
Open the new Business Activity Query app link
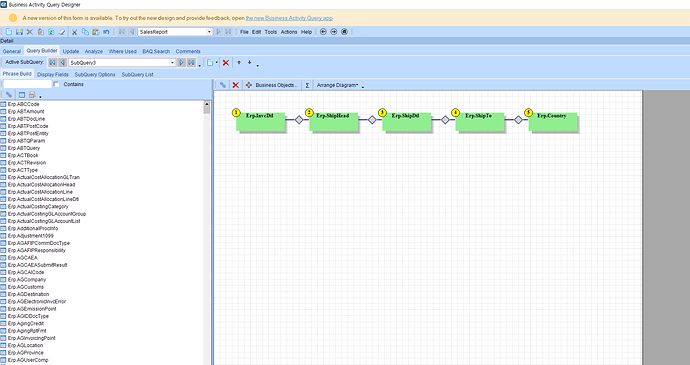coord(289,18)
